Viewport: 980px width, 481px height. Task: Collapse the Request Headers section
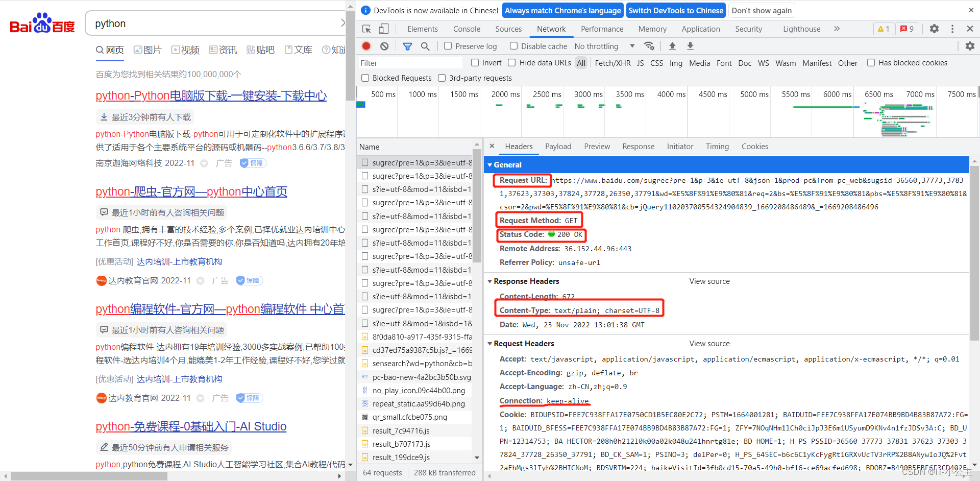point(490,344)
